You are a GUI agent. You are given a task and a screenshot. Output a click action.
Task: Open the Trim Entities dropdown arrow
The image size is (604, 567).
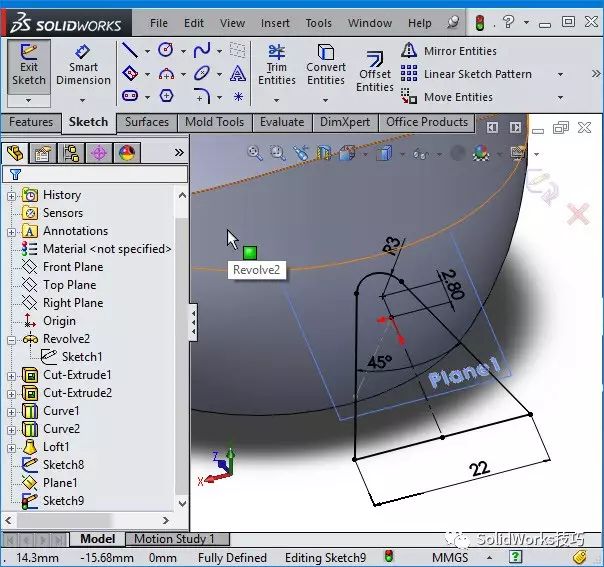click(277, 100)
